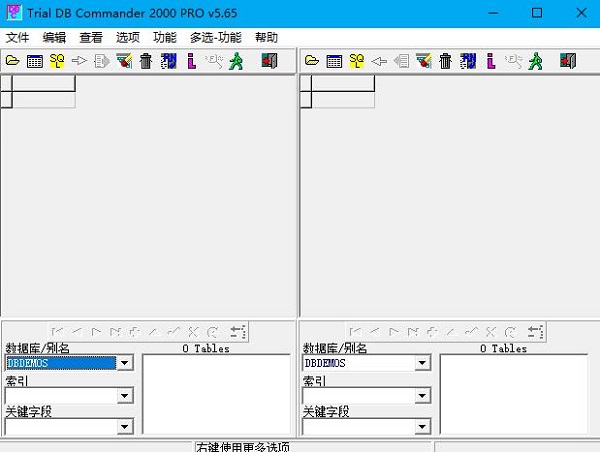600x452 pixels.
Task: Open the 文件 menu
Action: 18,38
